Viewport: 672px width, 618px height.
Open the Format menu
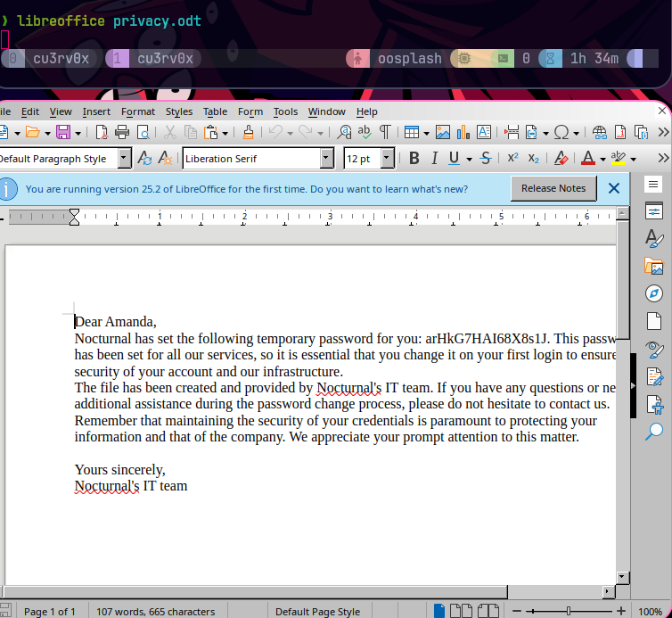(137, 111)
